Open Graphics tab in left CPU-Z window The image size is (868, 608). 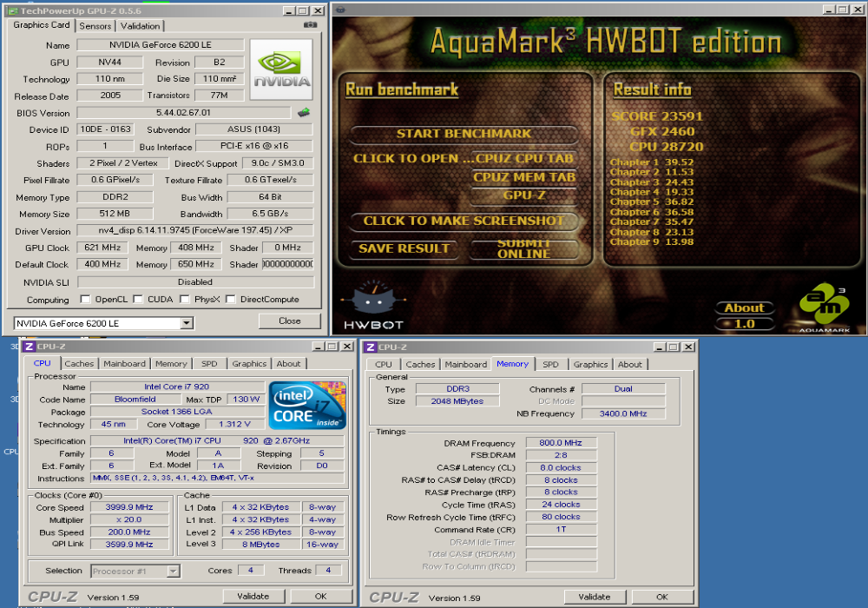coord(249,364)
